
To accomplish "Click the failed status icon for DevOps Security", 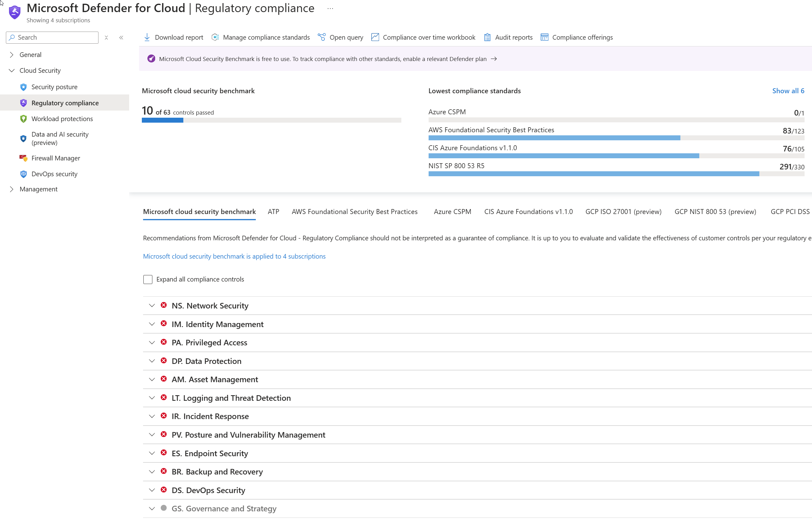I will pos(164,489).
